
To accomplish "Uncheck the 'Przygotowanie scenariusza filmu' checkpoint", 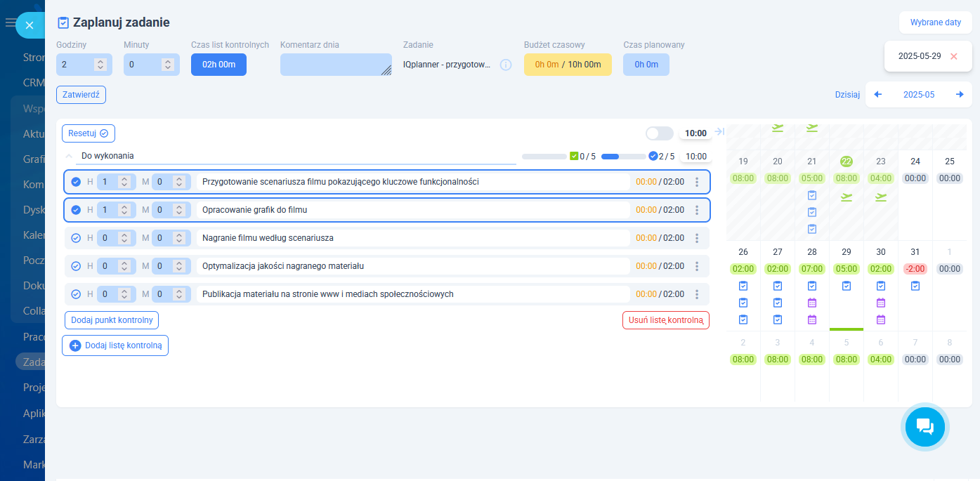I will (x=76, y=182).
